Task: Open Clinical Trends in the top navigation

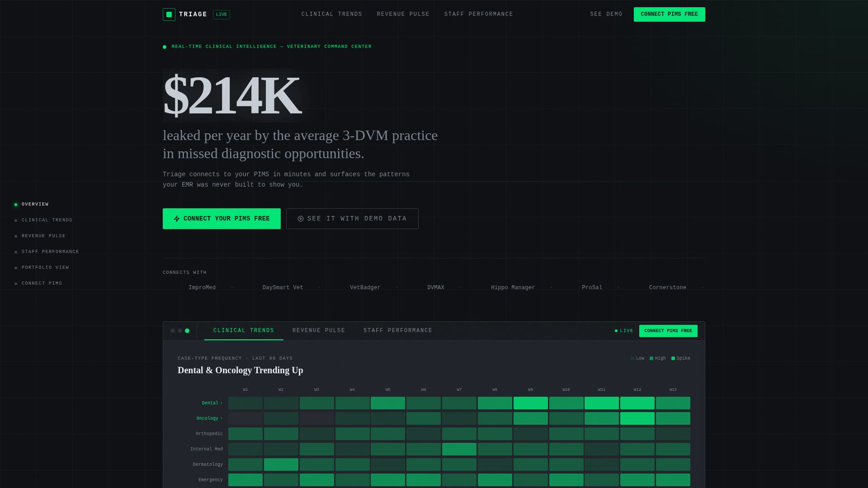Action: pos(332,14)
